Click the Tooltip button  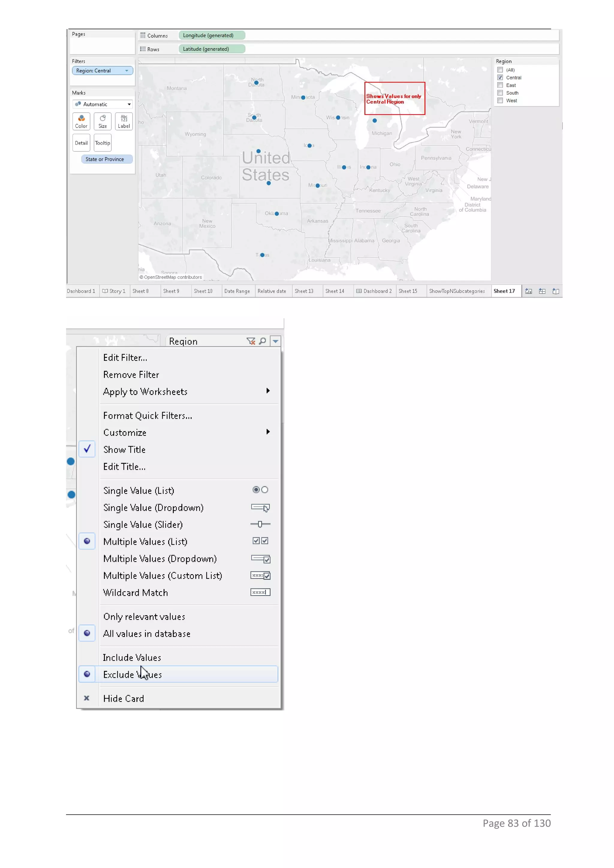[x=103, y=143]
